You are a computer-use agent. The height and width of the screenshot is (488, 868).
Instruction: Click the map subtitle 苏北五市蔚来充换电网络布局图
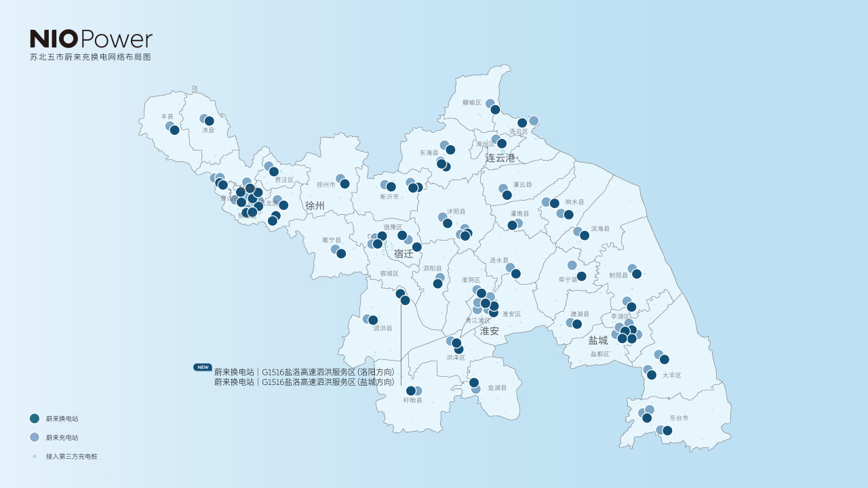click(90, 58)
